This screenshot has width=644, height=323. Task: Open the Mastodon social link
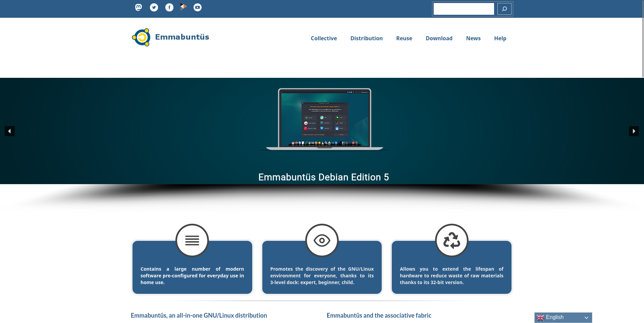point(139,7)
